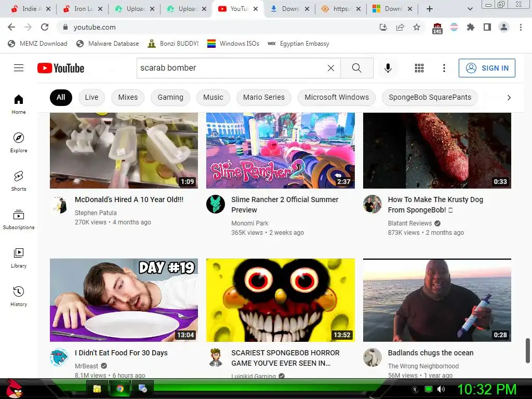Open the YouTube hamburger guide menu
532x399 pixels.
tap(19, 68)
